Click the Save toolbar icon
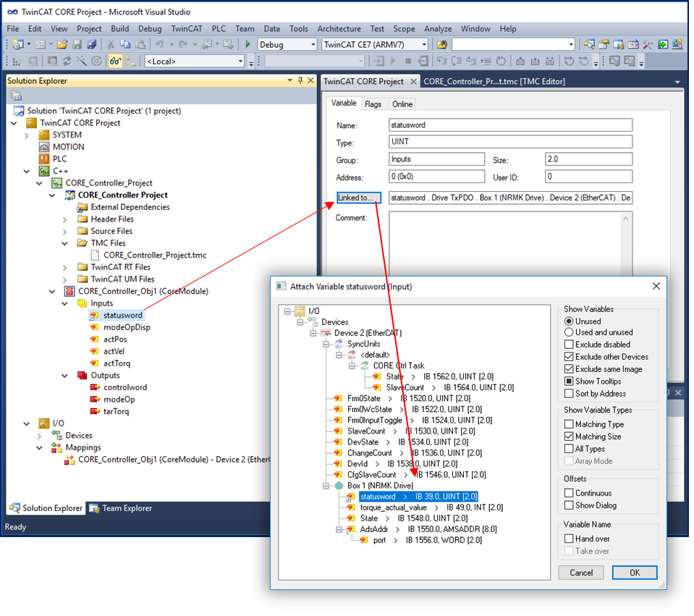694x616 pixels. 77,44
